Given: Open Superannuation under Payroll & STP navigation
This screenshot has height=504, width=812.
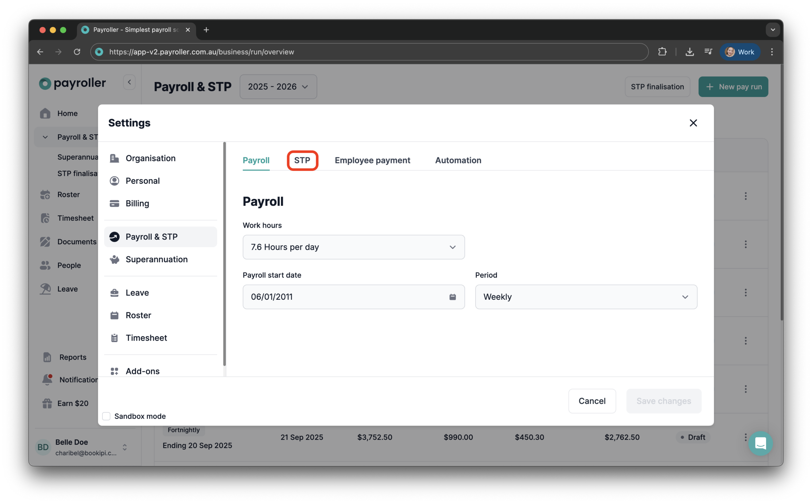Looking at the screenshot, I should (x=78, y=157).
